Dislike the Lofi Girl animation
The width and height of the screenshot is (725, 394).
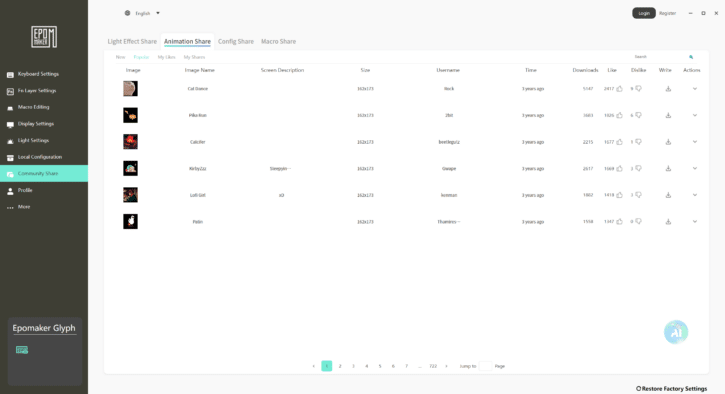pos(639,195)
